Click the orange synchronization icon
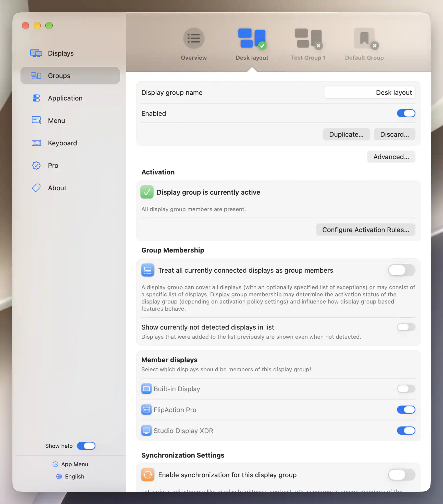The height and width of the screenshot is (504, 443). [x=148, y=475]
